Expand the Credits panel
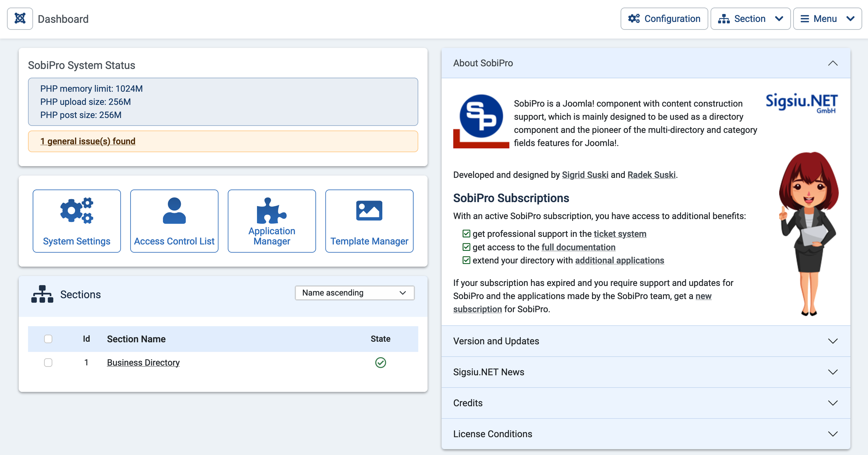 646,403
